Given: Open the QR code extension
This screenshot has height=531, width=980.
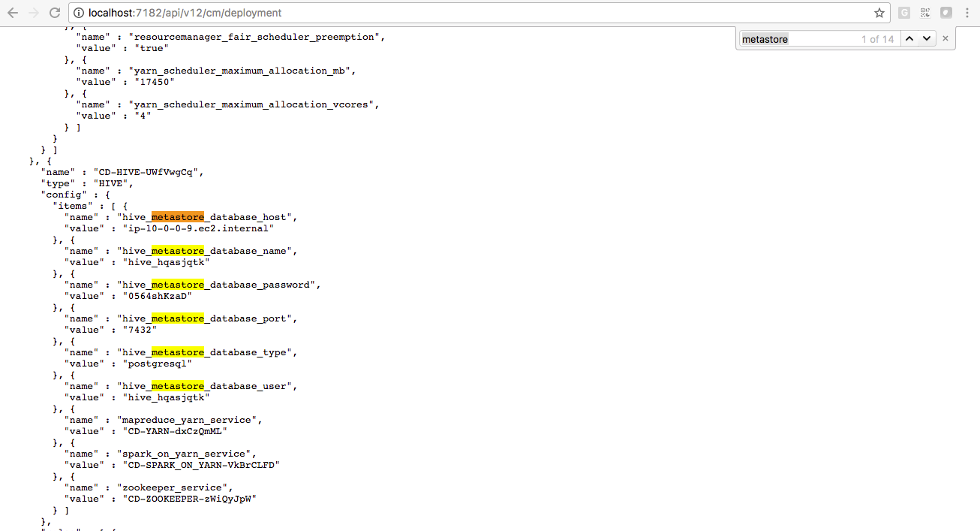Looking at the screenshot, I should pyautogui.click(x=925, y=13).
